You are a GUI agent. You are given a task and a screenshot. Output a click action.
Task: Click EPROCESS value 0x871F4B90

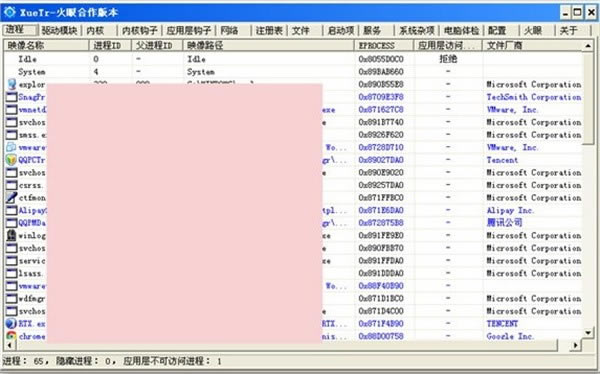(x=381, y=323)
